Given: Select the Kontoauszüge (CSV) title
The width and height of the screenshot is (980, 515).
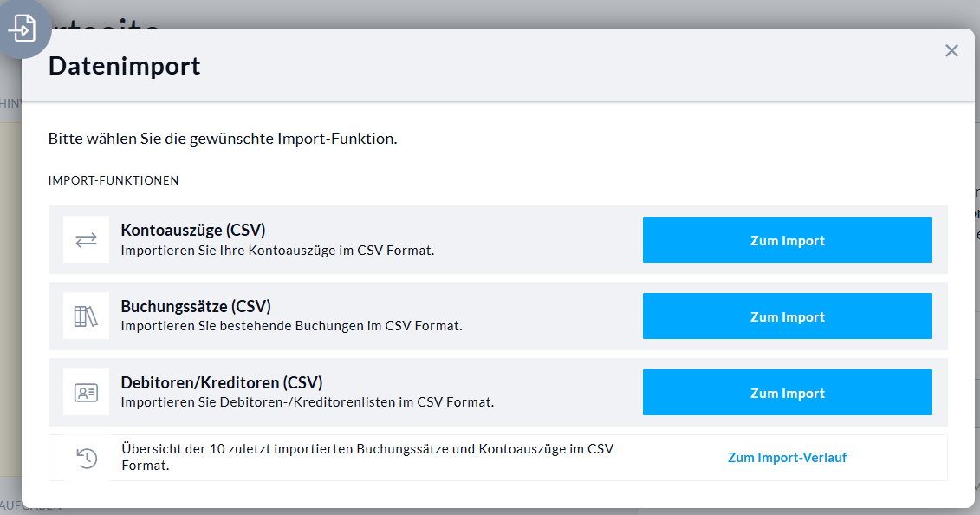Looking at the screenshot, I should coord(193,231).
